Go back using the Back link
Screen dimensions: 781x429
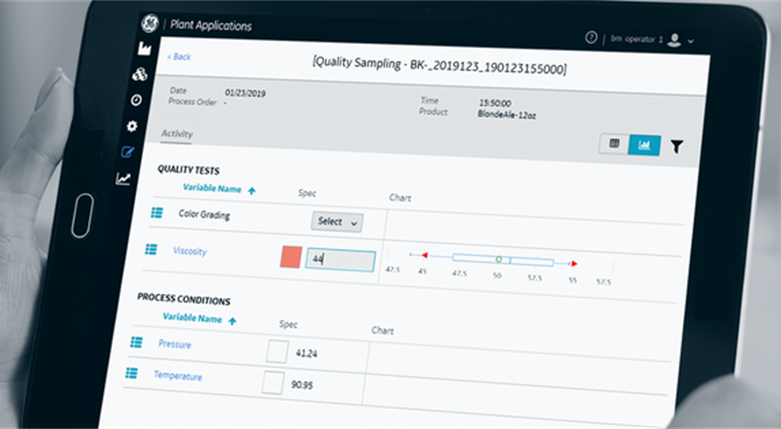point(179,56)
